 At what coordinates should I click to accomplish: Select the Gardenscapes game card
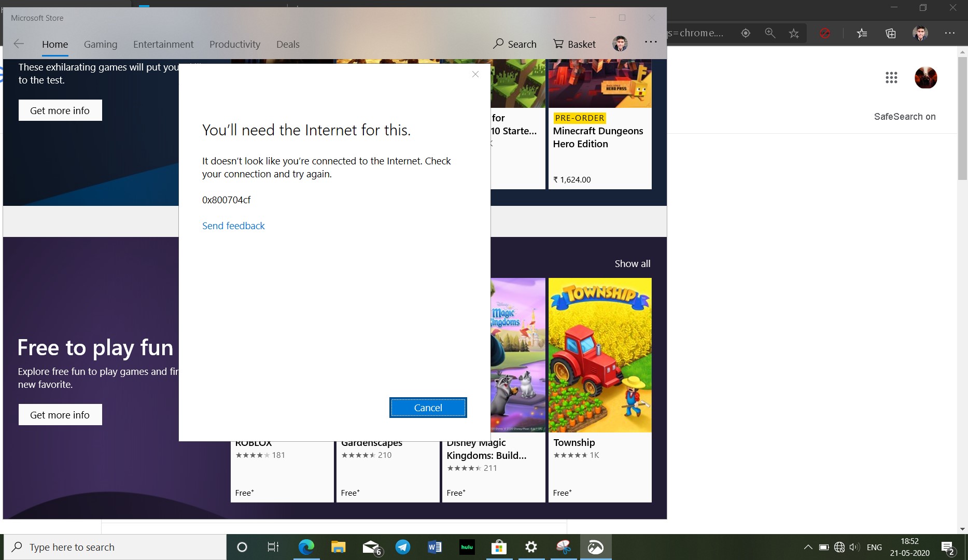click(x=388, y=471)
